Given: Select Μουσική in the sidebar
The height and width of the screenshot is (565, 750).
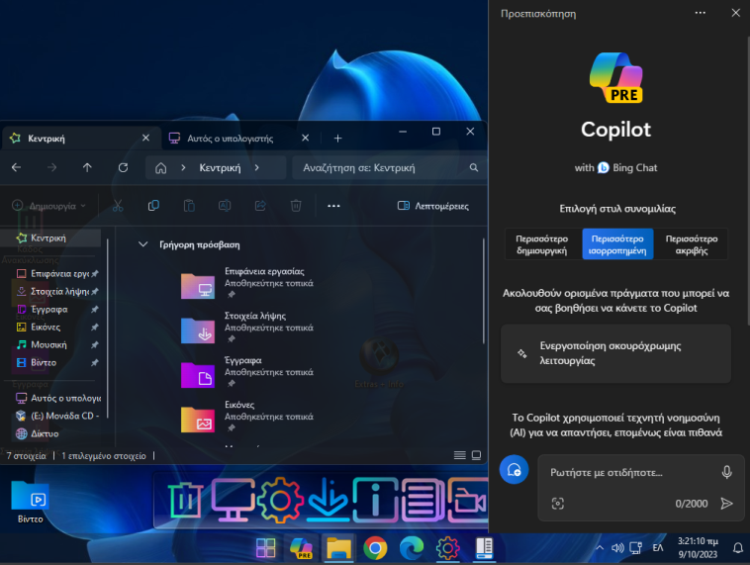Looking at the screenshot, I should (x=57, y=344).
